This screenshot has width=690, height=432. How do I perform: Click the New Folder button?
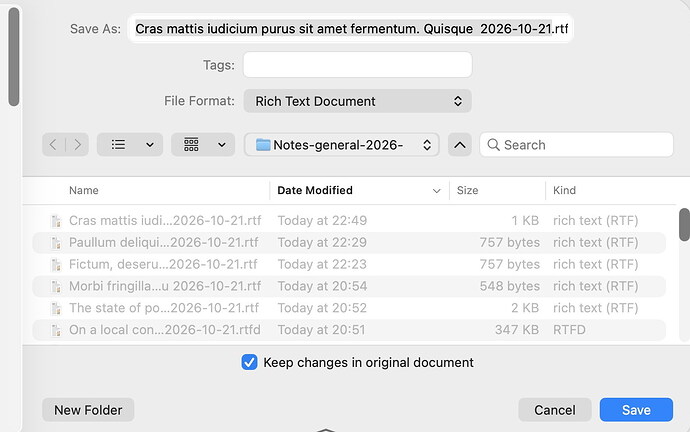pyautogui.click(x=88, y=410)
